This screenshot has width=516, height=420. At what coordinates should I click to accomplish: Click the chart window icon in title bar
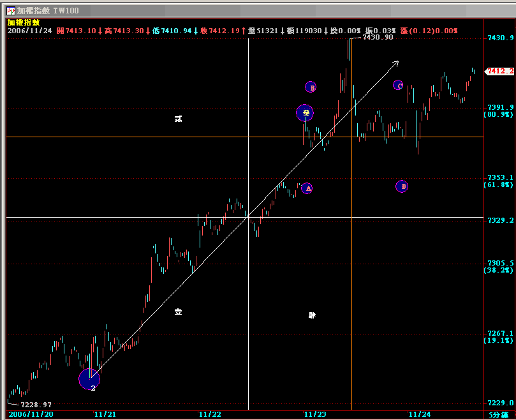(11, 11)
